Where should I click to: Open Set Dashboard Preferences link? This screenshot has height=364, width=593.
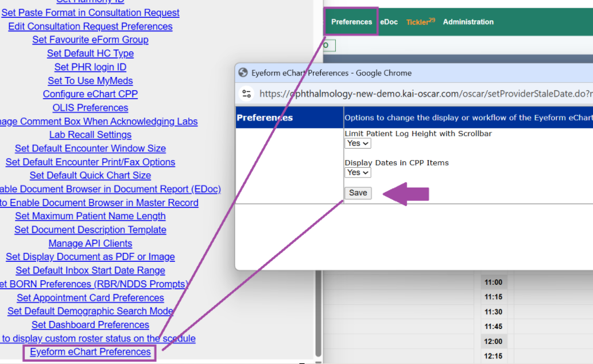(90, 324)
